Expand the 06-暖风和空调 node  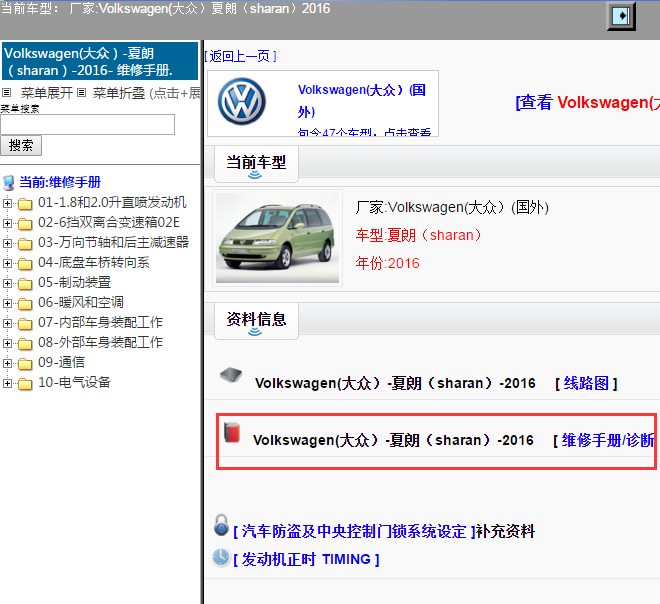(x=7, y=303)
